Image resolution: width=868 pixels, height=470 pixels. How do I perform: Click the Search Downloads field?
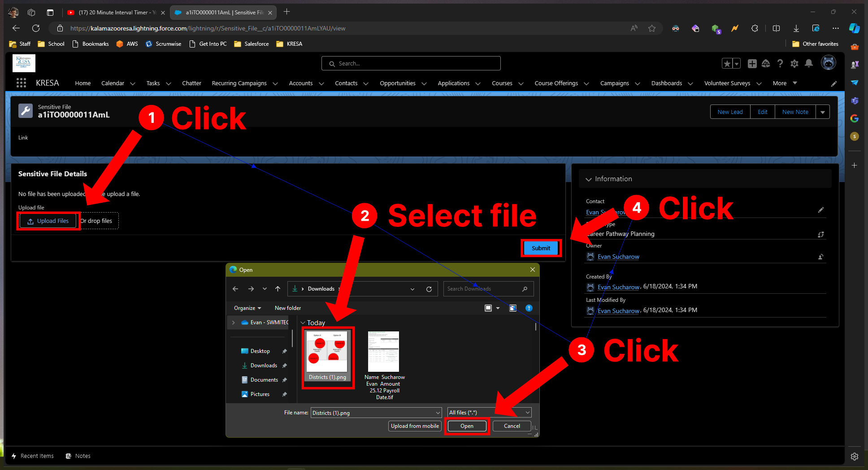(x=488, y=289)
